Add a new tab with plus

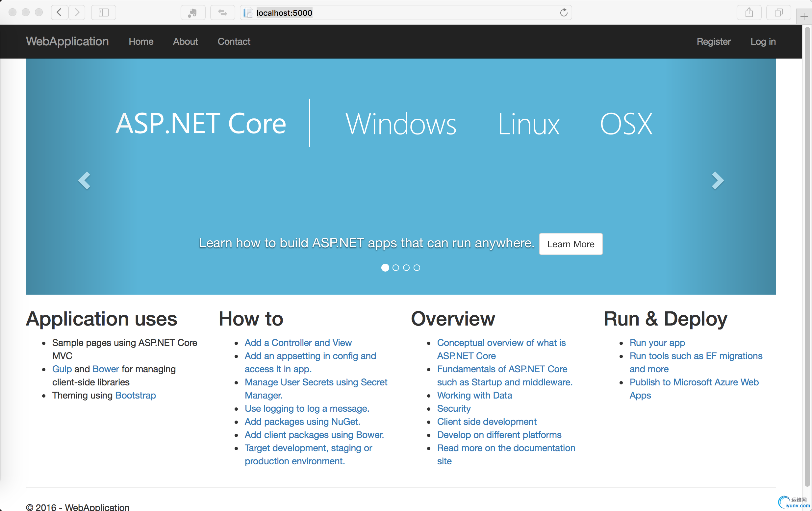804,16
